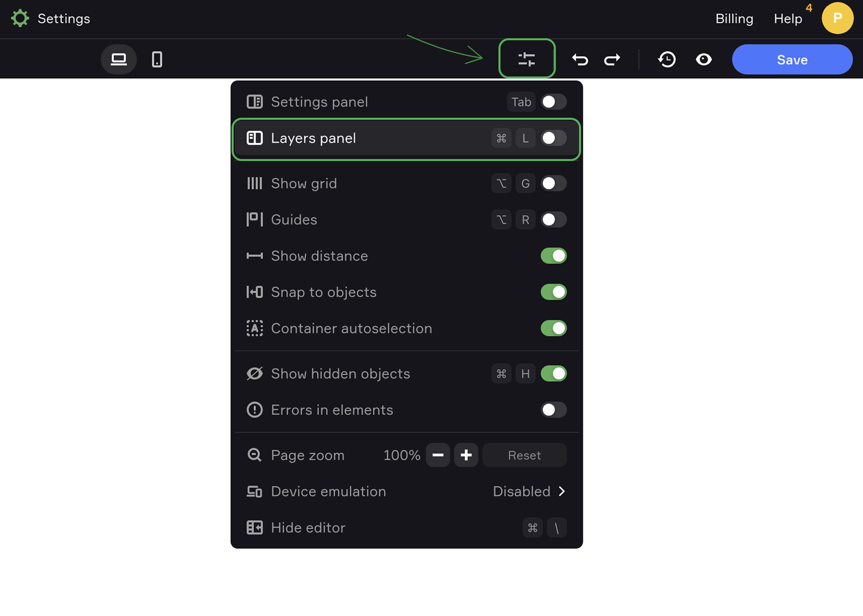This screenshot has height=616, width=863.
Task: Enable the Show grid toggle
Action: click(553, 183)
